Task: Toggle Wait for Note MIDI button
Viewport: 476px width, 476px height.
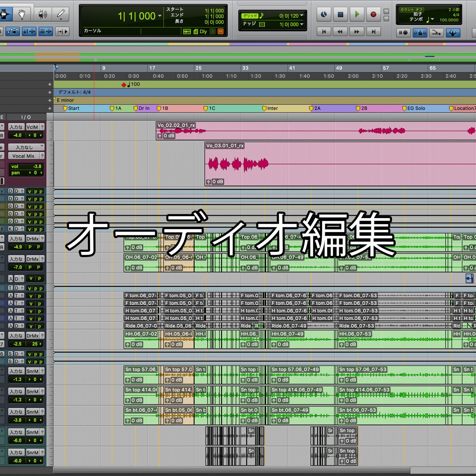Action: [403, 33]
